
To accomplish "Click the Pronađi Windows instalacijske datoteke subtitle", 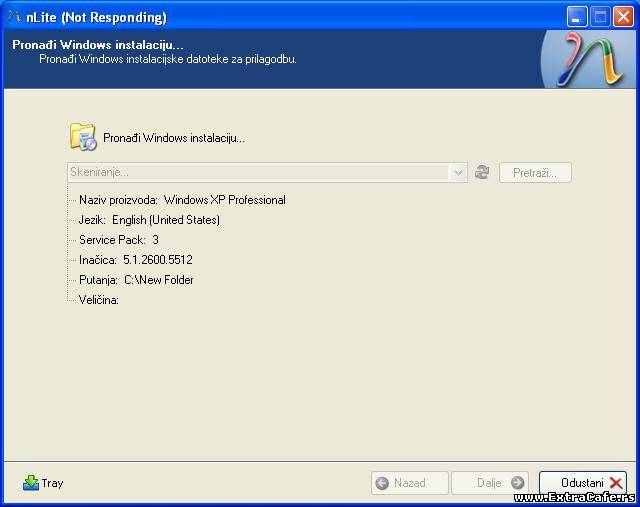I will click(x=168, y=59).
